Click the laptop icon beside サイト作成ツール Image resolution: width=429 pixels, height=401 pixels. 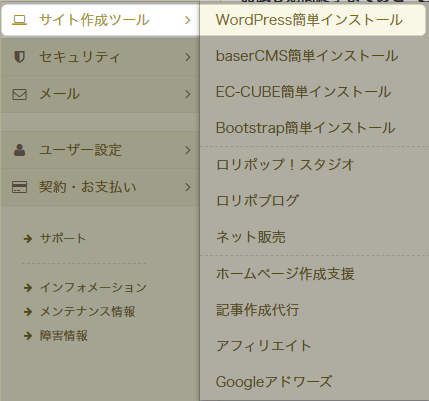click(19, 20)
